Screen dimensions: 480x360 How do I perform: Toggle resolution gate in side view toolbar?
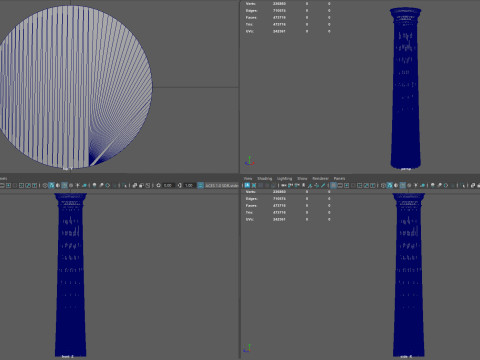tap(347, 185)
